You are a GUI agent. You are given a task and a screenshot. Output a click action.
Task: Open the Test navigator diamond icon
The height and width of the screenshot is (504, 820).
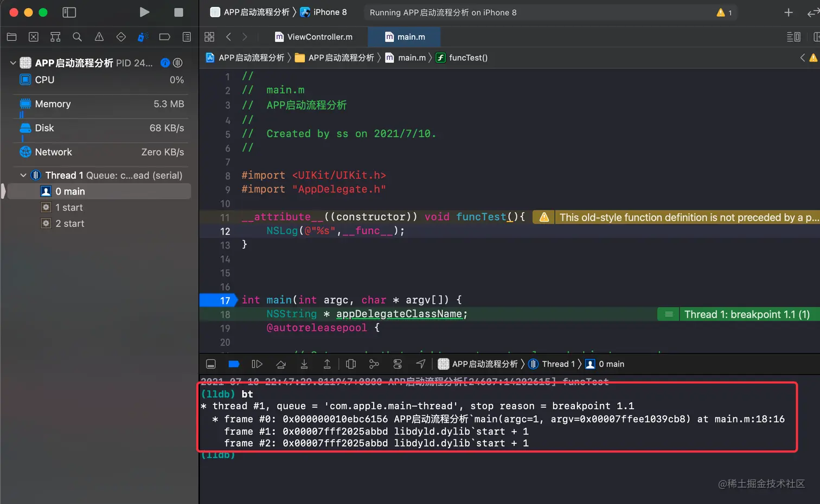pos(121,37)
